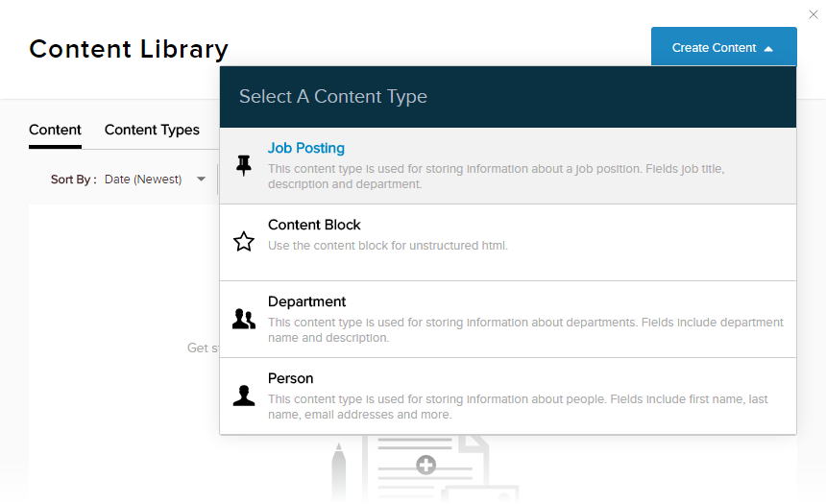
Task: Click the Content Library heading
Action: 129,49
